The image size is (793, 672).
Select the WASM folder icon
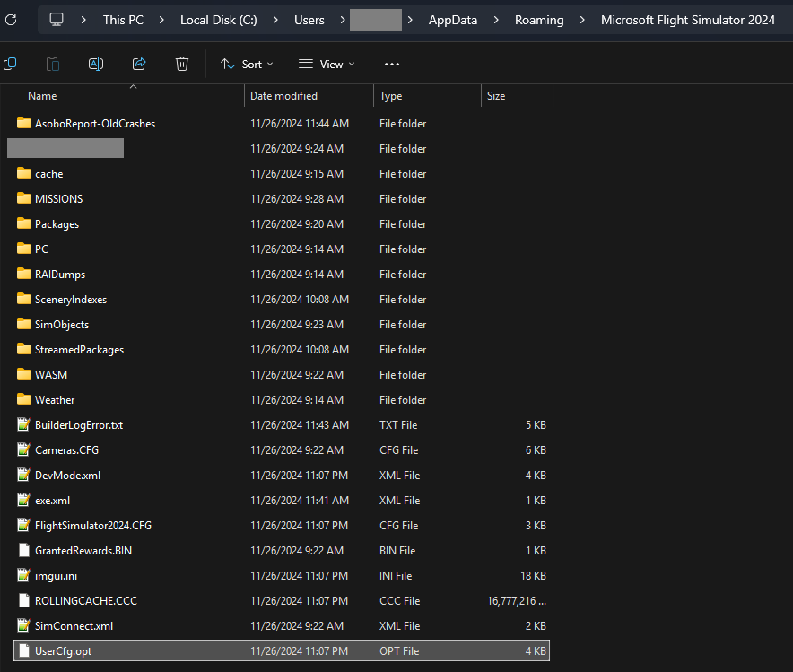[23, 374]
